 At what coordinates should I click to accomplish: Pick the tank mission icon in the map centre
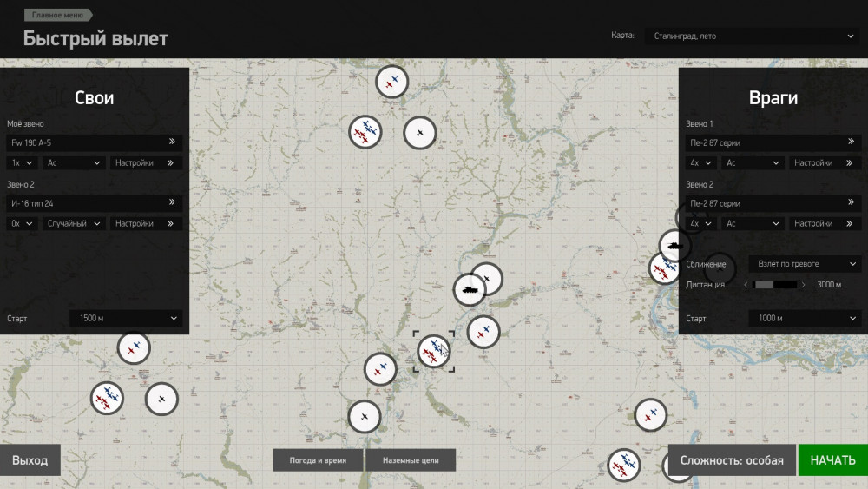470,289
